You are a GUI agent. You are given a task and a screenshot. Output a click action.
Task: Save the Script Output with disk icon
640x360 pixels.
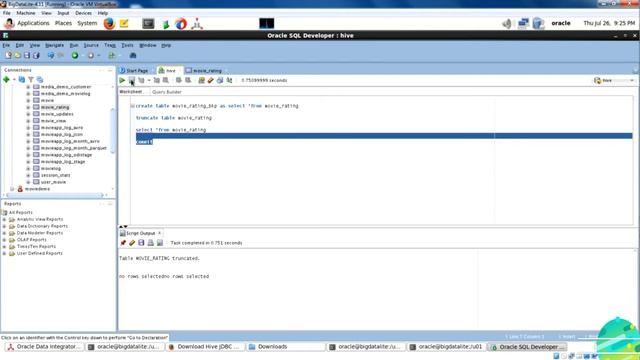(141, 243)
